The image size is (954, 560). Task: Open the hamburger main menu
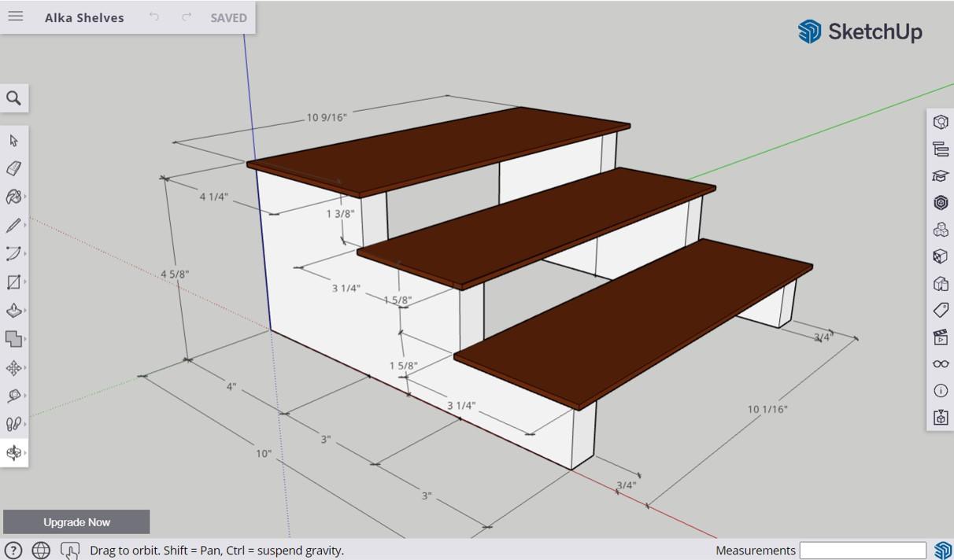(x=16, y=16)
